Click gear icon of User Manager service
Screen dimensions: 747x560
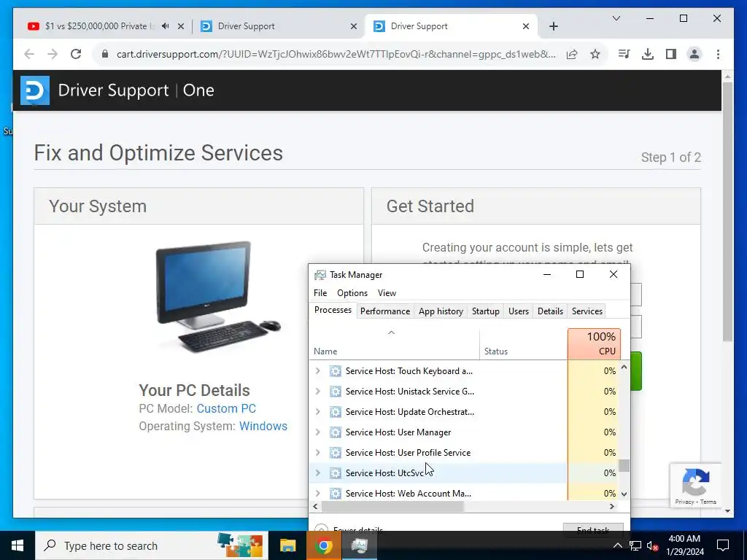click(336, 432)
